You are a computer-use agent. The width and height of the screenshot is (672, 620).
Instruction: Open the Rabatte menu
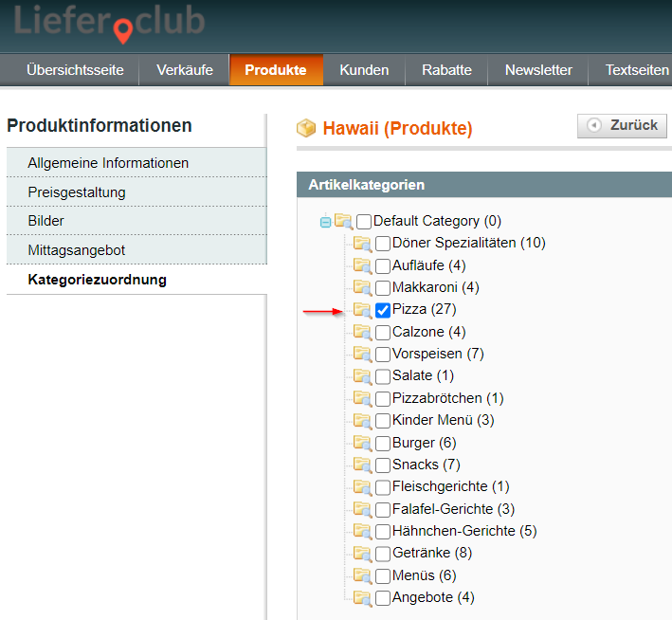coord(446,70)
